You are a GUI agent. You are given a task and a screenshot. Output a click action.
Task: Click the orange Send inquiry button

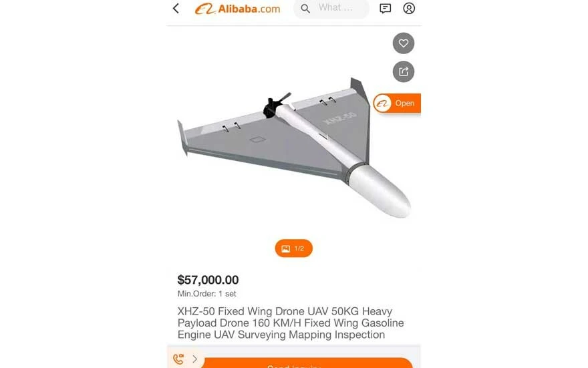[x=307, y=363]
